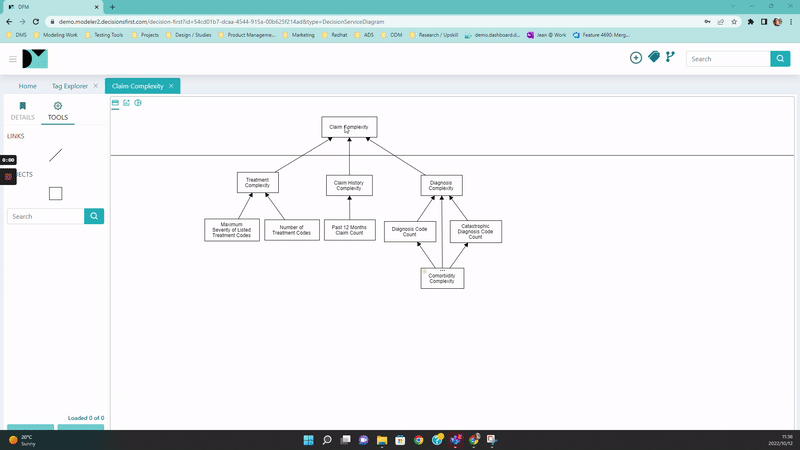This screenshot has width=800, height=450.
Task: Click the diagram export image icon
Action: (127, 103)
